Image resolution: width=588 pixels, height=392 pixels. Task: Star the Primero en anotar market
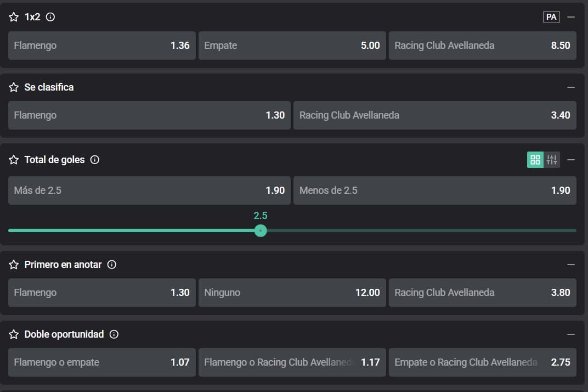click(x=14, y=265)
